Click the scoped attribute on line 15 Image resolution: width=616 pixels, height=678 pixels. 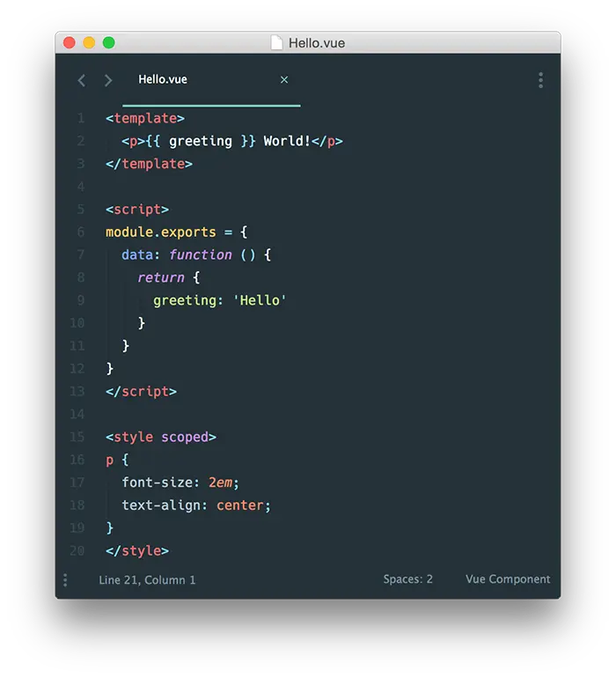(185, 437)
